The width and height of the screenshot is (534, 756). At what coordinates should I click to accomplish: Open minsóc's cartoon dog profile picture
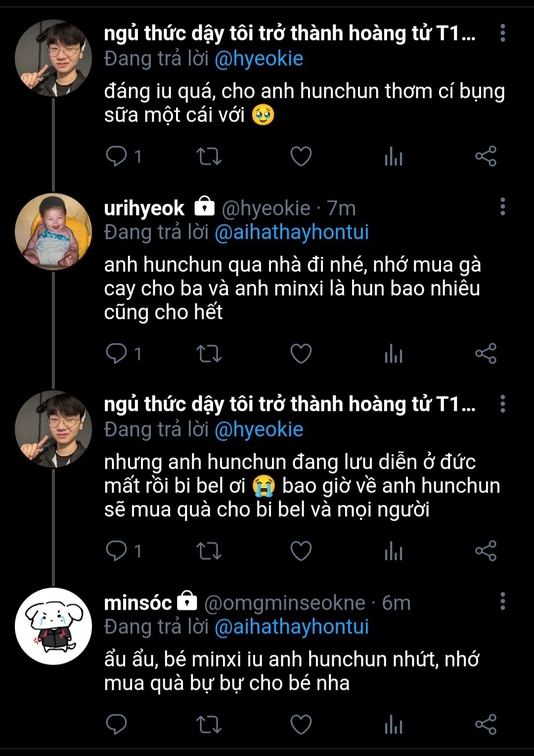53,626
